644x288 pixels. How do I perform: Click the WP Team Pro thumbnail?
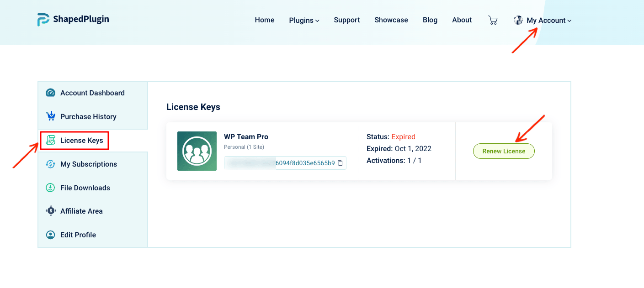click(x=197, y=151)
